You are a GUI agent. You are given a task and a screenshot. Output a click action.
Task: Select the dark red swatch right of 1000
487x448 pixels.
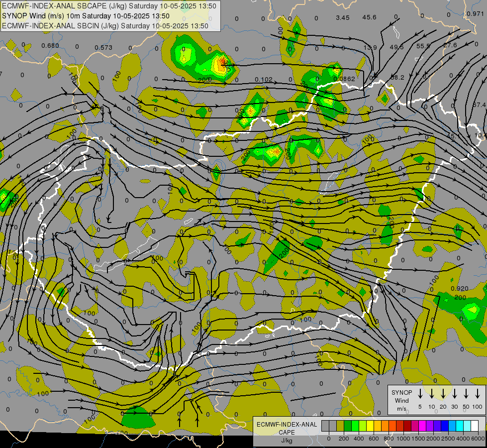click(407, 426)
